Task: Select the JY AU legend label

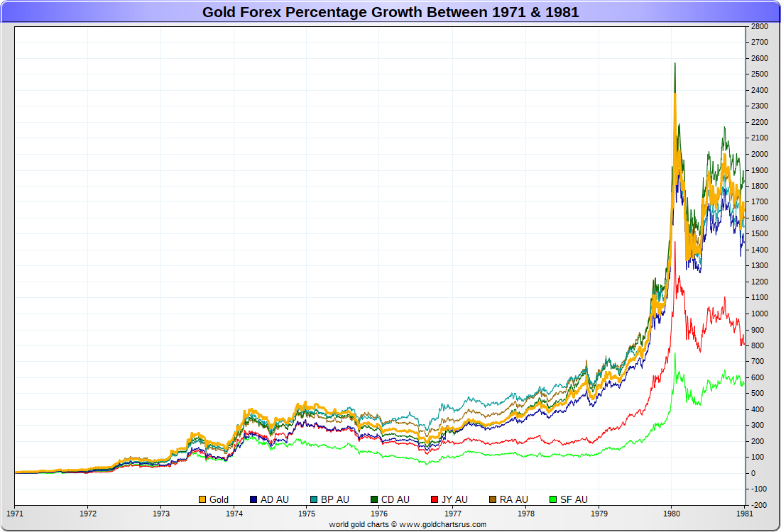Action: [454, 499]
